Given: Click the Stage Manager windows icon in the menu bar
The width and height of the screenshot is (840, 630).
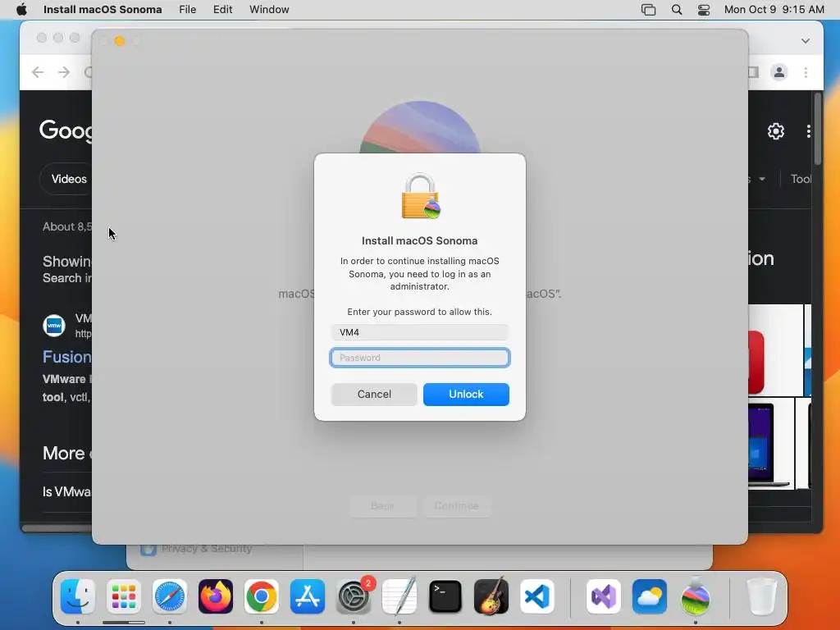Looking at the screenshot, I should pos(648,10).
